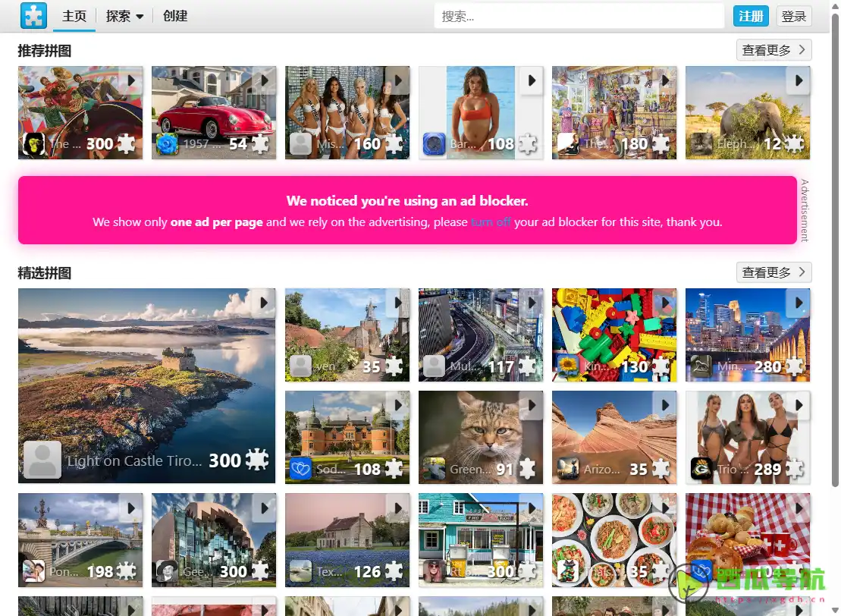Image resolution: width=841 pixels, height=616 pixels.
Task: Click the blue puzzle-piece site logo
Action: point(34,16)
